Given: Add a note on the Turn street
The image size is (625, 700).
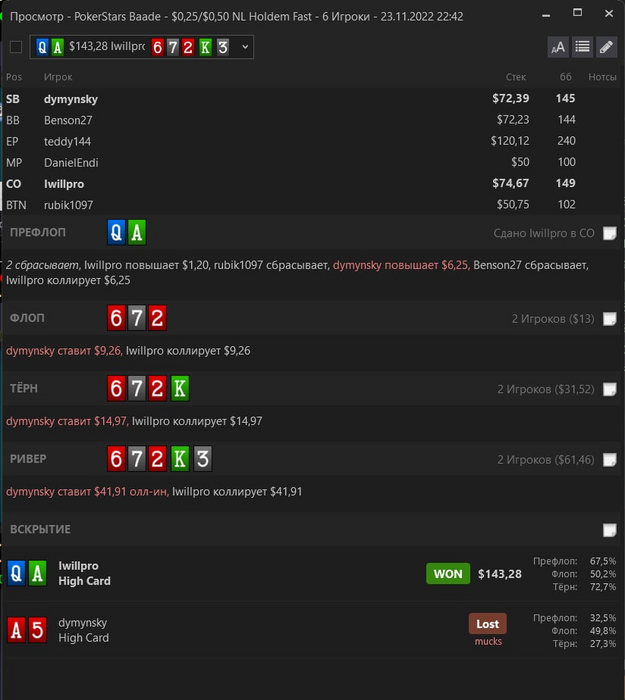Looking at the screenshot, I should tap(610, 389).
